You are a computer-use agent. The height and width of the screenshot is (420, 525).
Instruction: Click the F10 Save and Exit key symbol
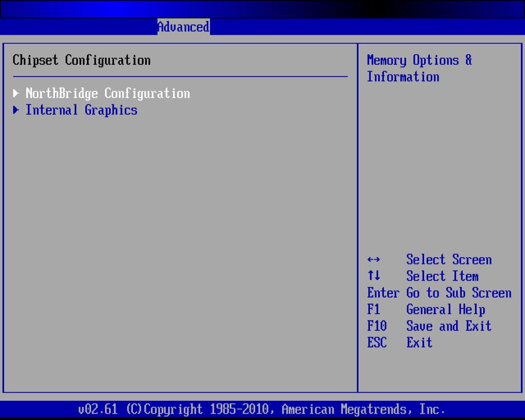376,326
